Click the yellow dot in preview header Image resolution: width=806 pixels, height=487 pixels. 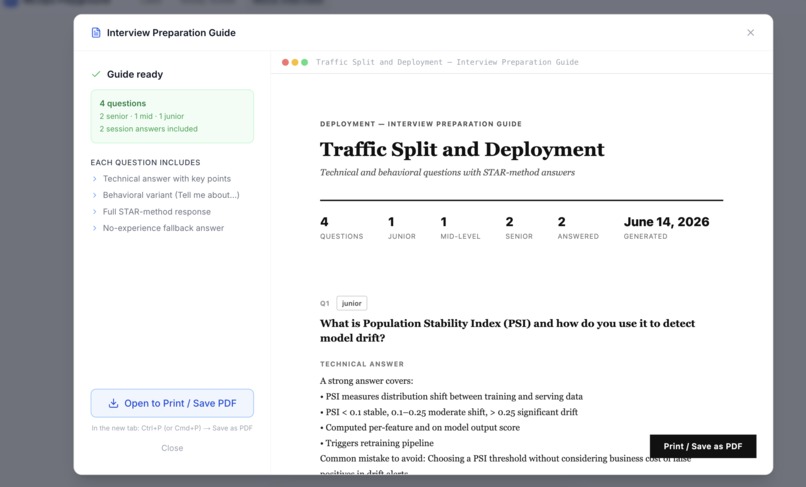click(295, 62)
